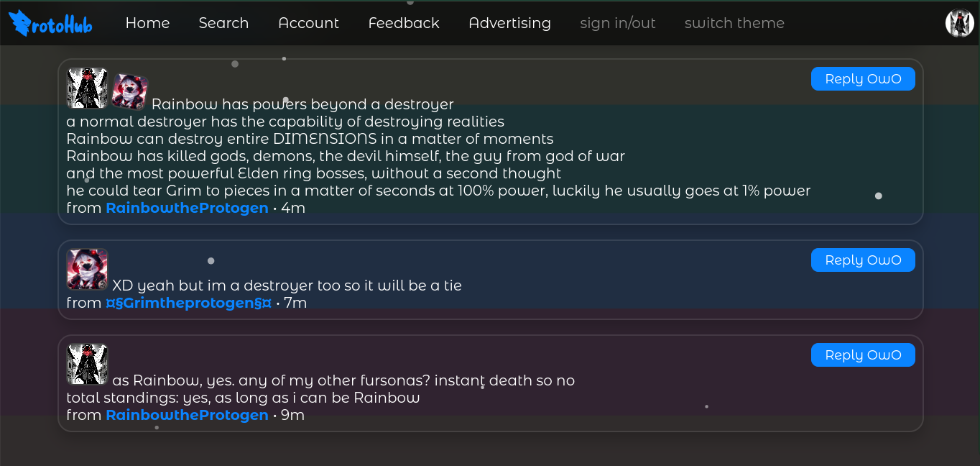
Task: Open RainbowtheProtogen's profile from the 4m post
Action: click(187, 208)
